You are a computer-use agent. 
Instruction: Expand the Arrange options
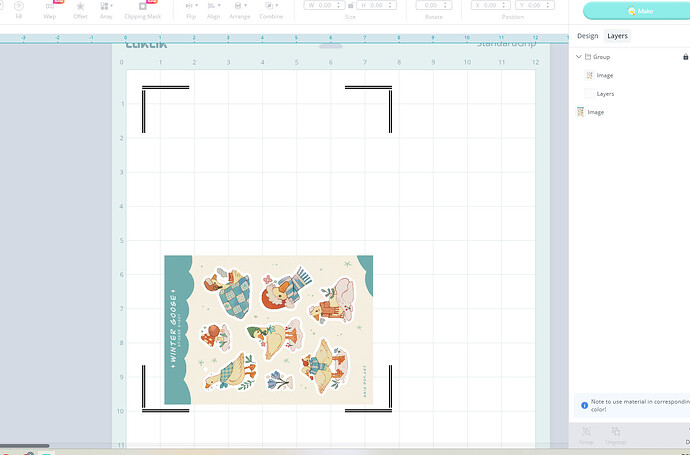coord(240,6)
